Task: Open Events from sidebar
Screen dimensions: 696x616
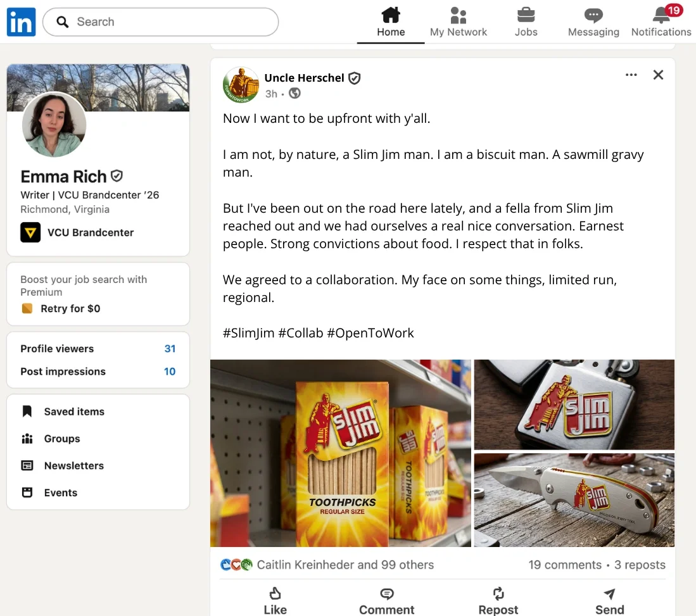Action: click(x=60, y=493)
